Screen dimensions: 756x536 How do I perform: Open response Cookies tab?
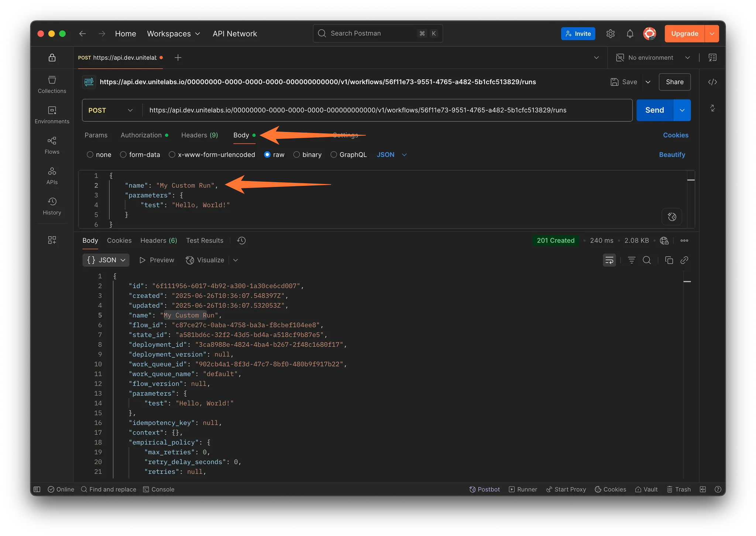point(119,240)
